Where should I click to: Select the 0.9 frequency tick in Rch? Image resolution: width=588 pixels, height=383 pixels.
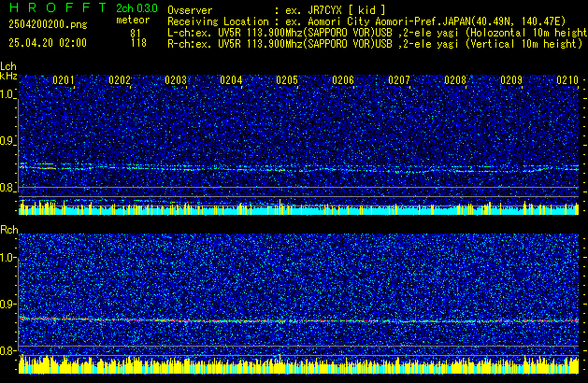pos(7,304)
